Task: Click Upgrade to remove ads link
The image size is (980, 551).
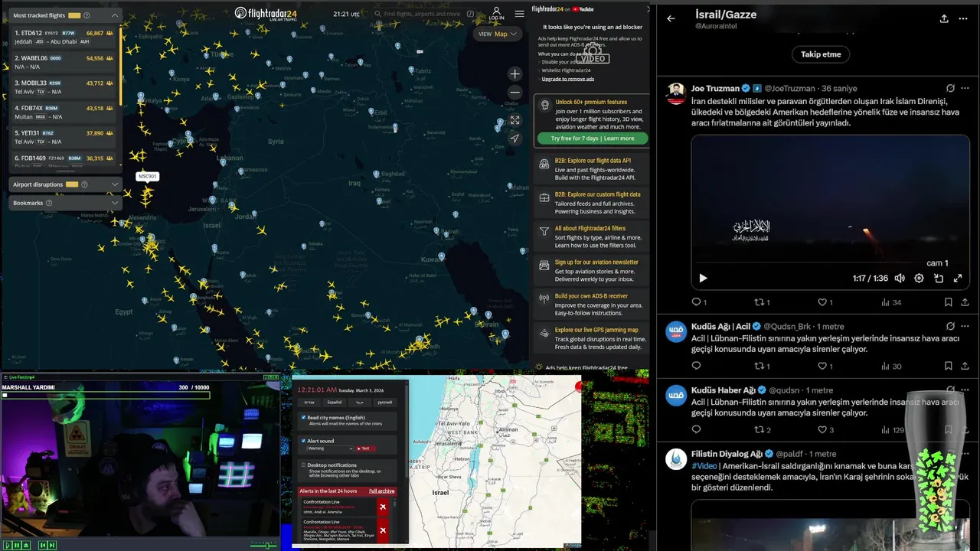Action: click(568, 79)
